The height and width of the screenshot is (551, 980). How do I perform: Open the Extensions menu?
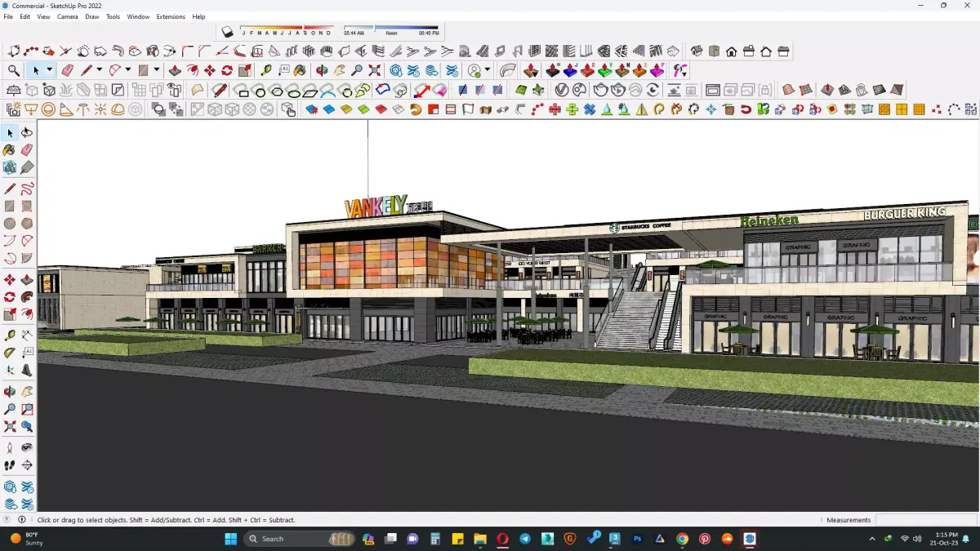point(171,16)
